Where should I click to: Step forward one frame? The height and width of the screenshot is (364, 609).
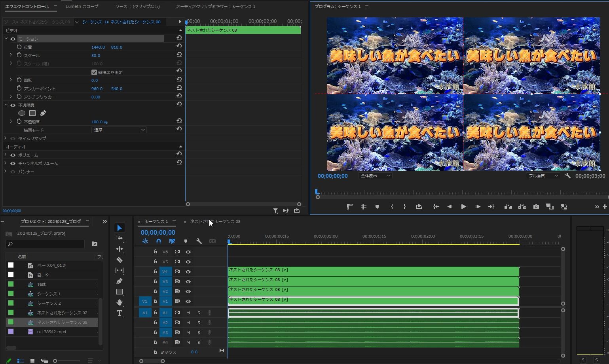(478, 207)
